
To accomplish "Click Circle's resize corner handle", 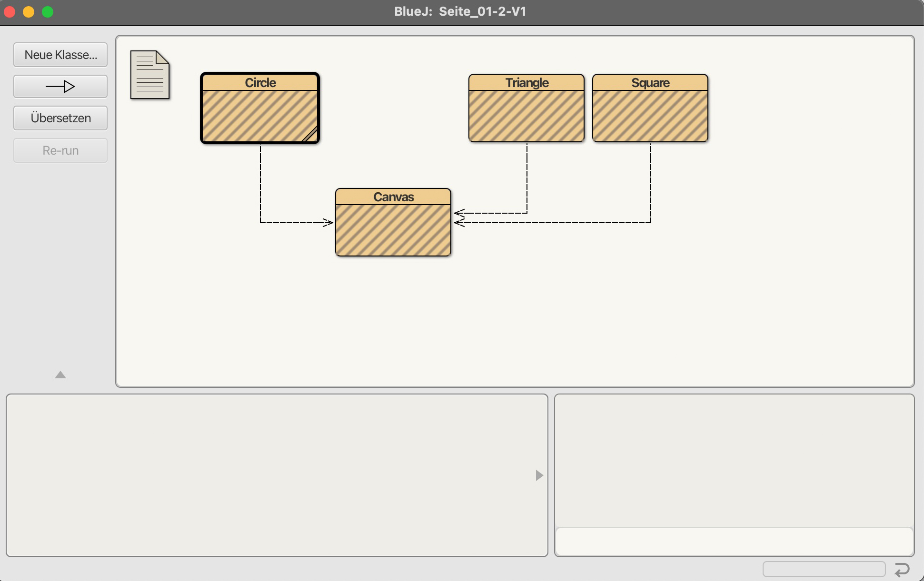I will pyautogui.click(x=311, y=136).
